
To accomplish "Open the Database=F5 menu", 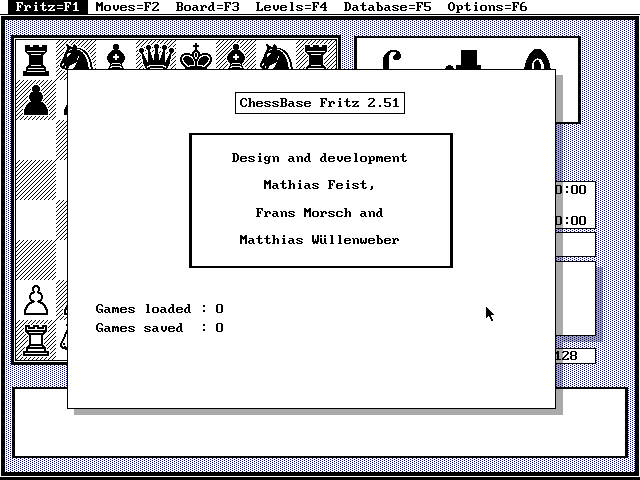I will (x=387, y=7).
